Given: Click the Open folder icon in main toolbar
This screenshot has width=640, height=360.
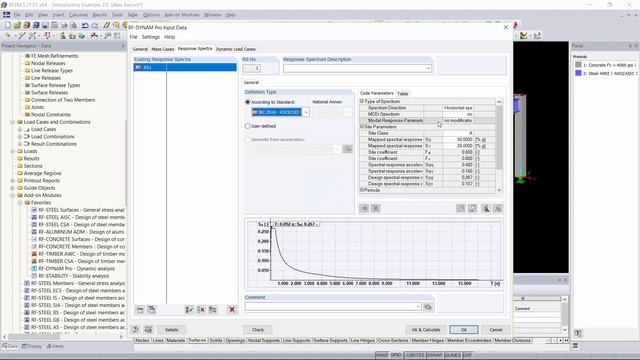Looking at the screenshot, I should coord(17,25).
